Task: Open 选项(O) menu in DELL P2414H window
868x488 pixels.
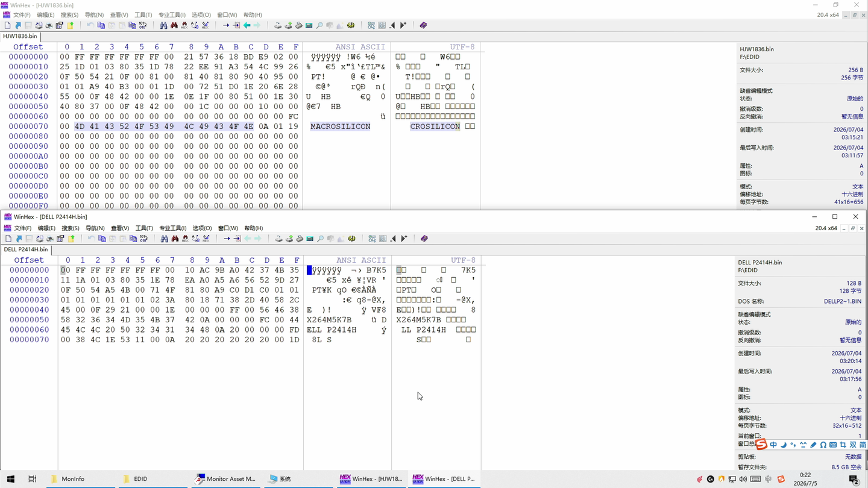Action: pyautogui.click(x=202, y=228)
